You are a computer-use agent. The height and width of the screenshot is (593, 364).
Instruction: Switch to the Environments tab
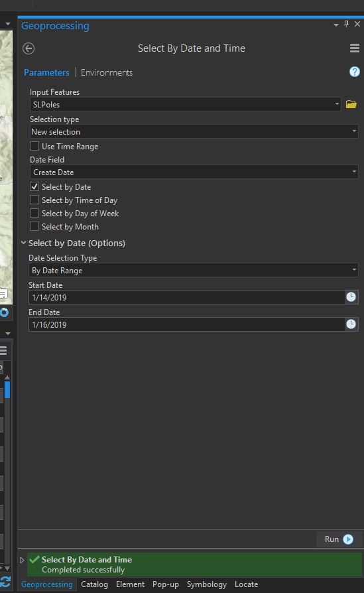107,72
